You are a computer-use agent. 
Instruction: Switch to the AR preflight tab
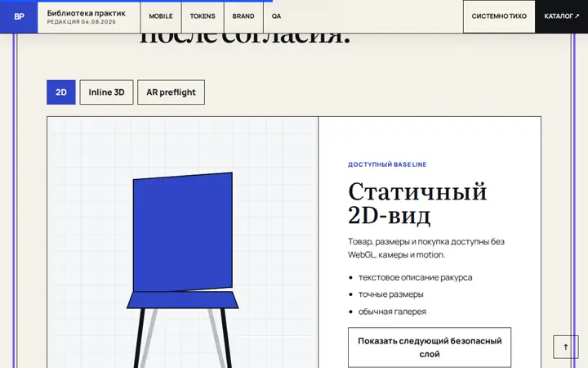(x=171, y=92)
